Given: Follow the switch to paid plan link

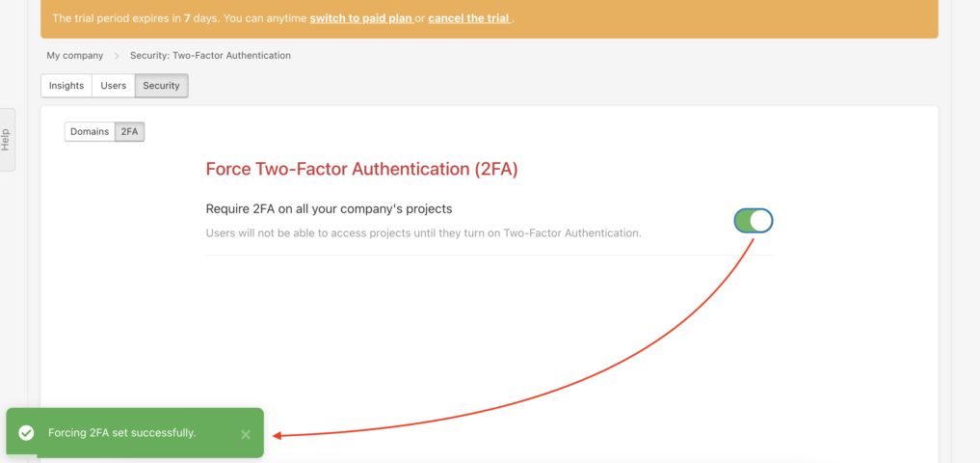Looking at the screenshot, I should pyautogui.click(x=361, y=18).
